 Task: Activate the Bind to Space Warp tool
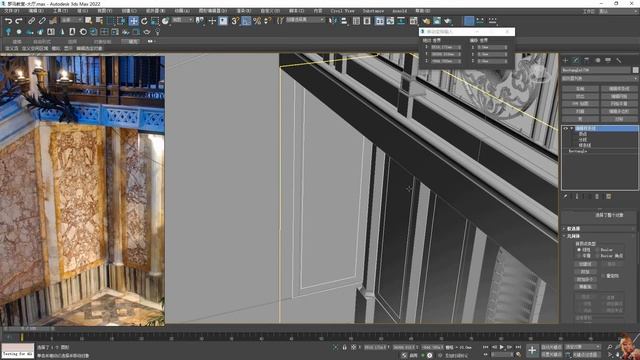[53, 20]
